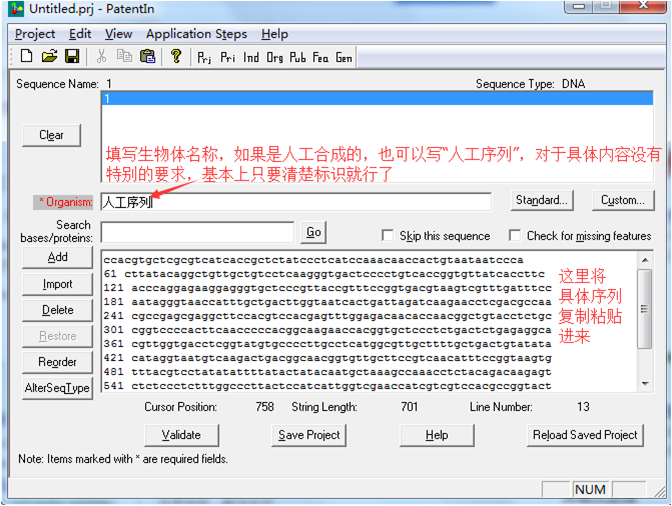Open the Pri prior application step icon
Screen dimensions: 672x506
coord(228,57)
